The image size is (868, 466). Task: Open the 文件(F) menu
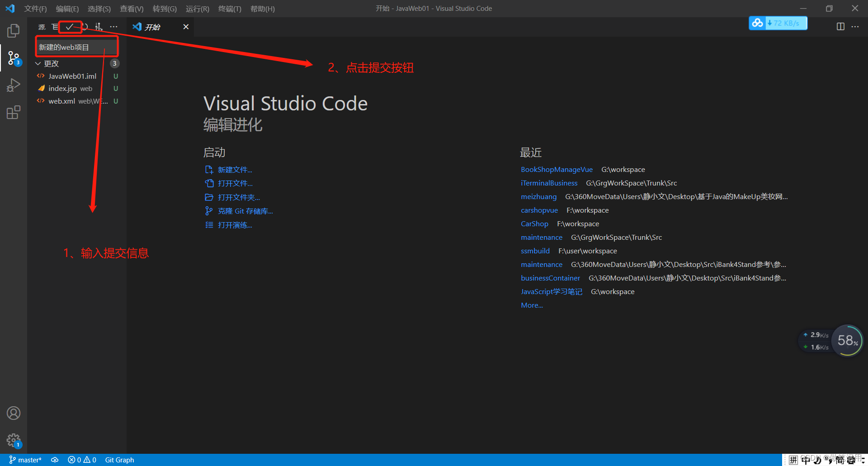coord(35,9)
